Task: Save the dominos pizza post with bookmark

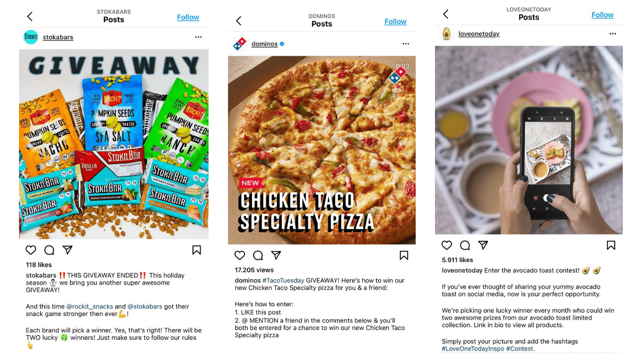Action: [404, 255]
